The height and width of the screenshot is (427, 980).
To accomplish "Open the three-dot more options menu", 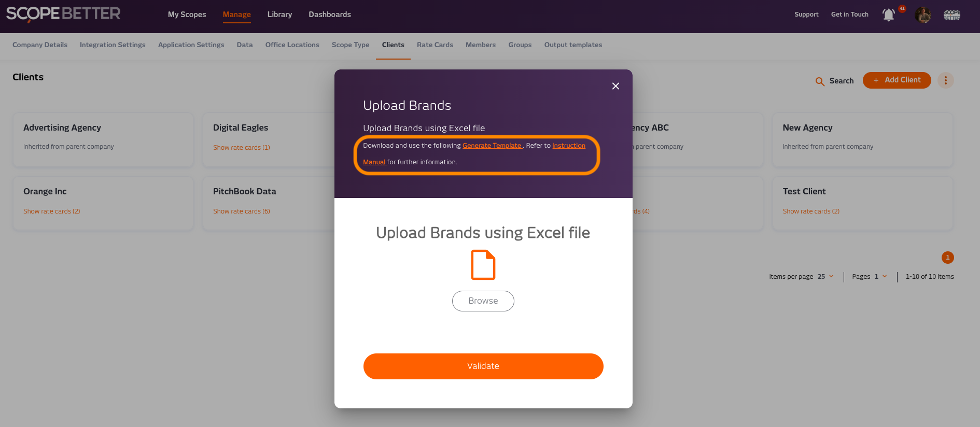I will click(x=945, y=80).
